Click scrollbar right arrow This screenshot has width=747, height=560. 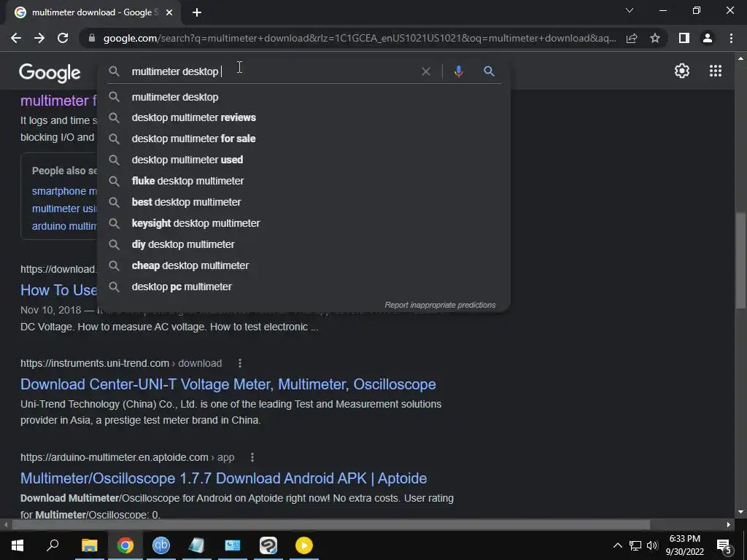click(729, 525)
